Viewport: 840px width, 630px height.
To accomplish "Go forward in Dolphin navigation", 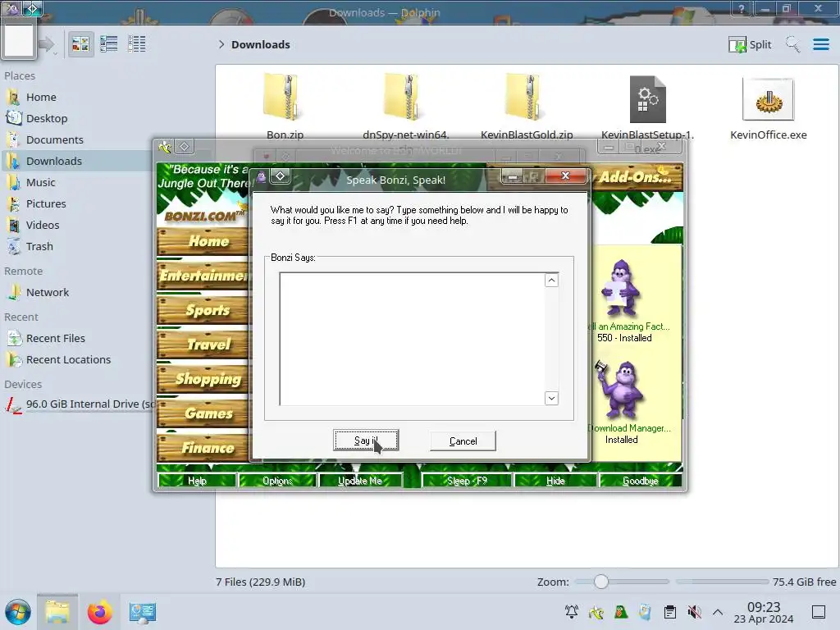I will coord(47,44).
